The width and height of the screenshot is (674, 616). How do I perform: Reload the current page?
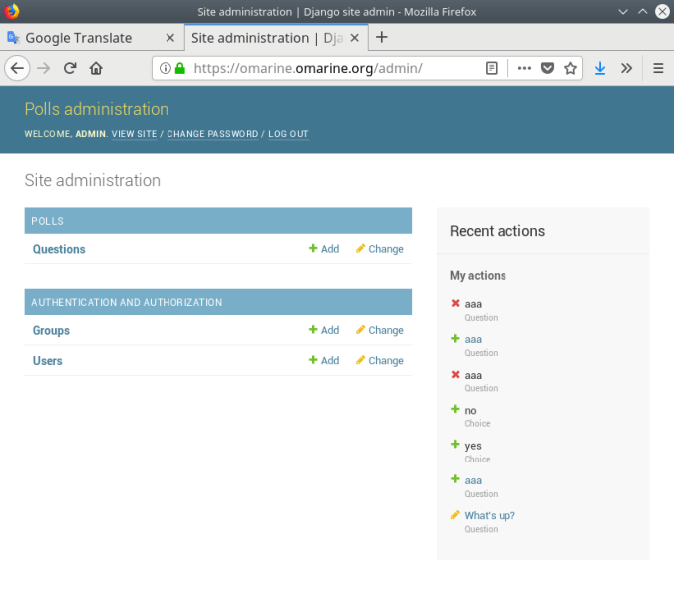pos(70,68)
